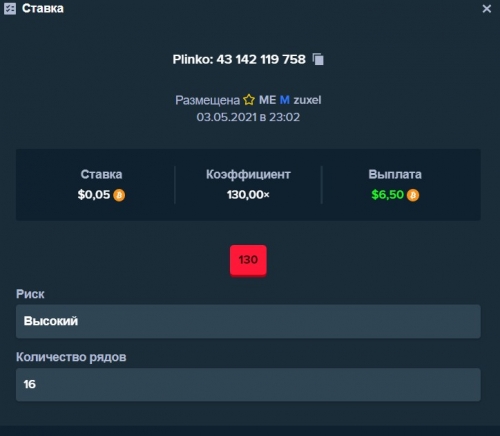Click the Выплата column label

coord(395,174)
